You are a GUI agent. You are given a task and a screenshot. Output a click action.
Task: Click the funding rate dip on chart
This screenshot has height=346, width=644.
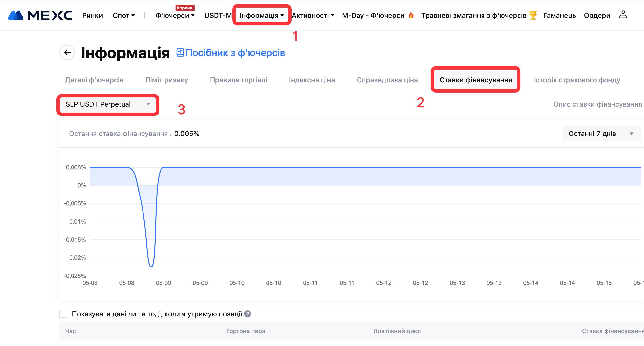click(x=151, y=266)
